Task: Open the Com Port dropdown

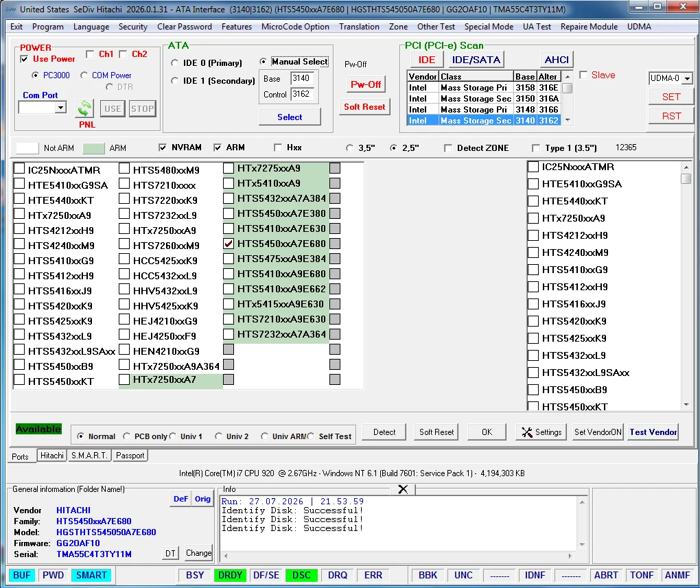Action: pos(60,107)
